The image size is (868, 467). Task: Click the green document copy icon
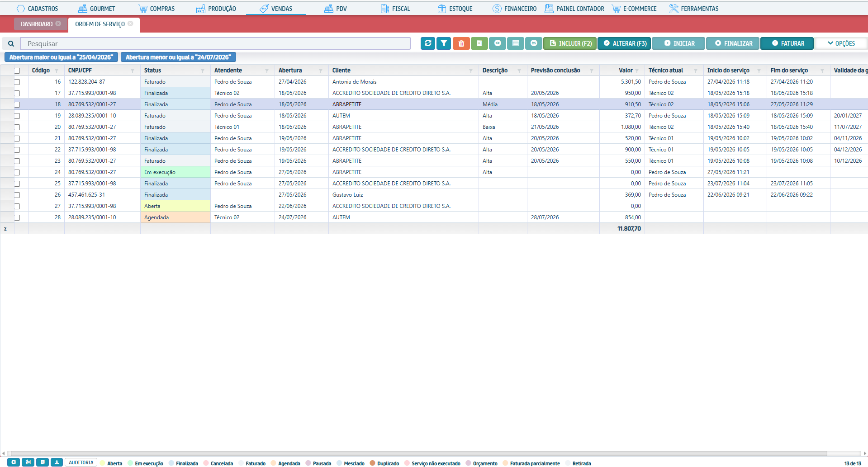click(479, 43)
